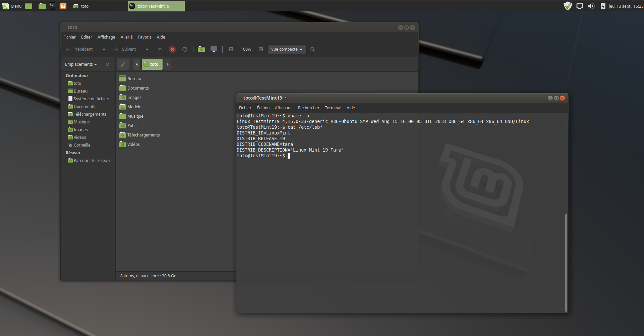Screen dimensions: 644x336
Task: Zoom out with the minus icon
Action: click(x=231, y=49)
